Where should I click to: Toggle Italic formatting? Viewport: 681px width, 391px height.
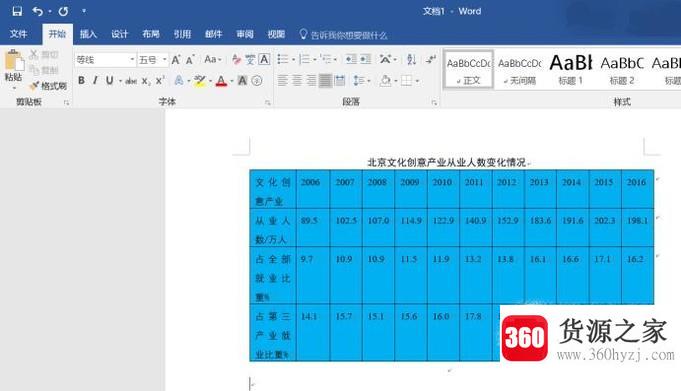pos(95,80)
